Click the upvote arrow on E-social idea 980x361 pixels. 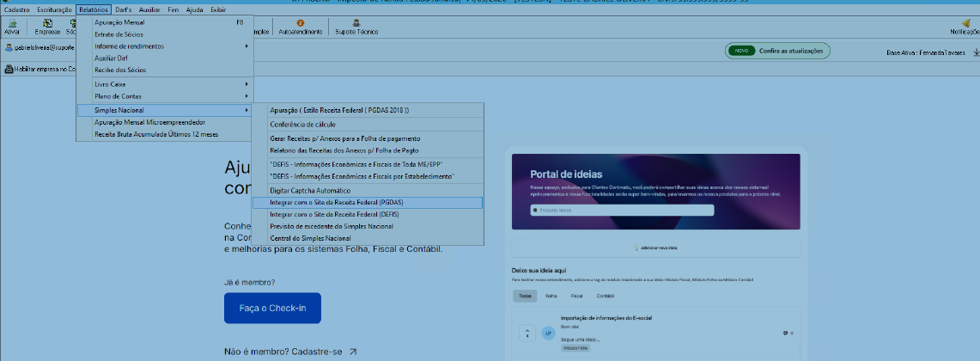point(527,333)
